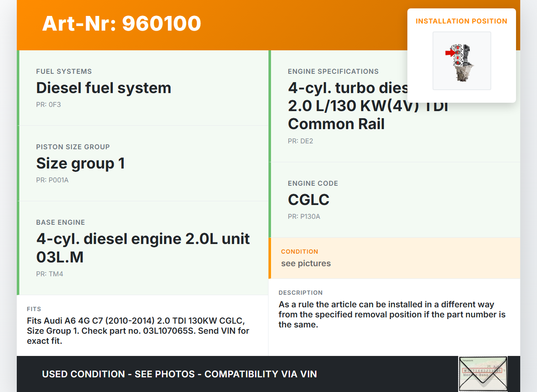This screenshot has height=392, width=537.
Task: Select the 'Common Rail' engine specification text
Action: tap(336, 124)
